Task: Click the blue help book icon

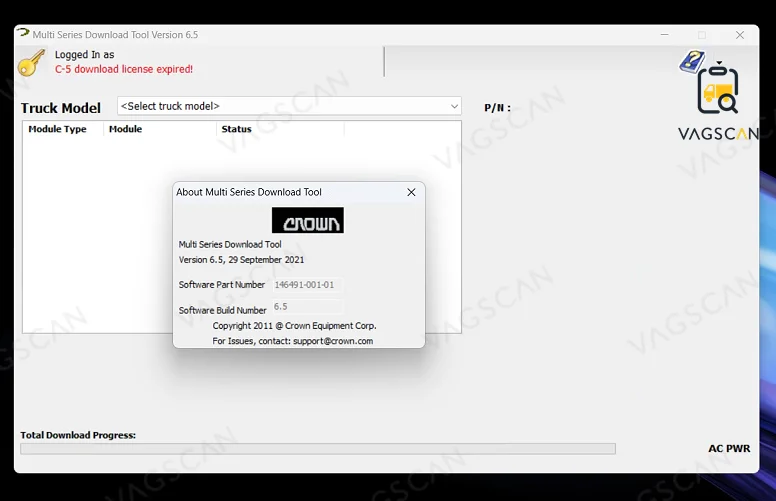Action: (692, 61)
